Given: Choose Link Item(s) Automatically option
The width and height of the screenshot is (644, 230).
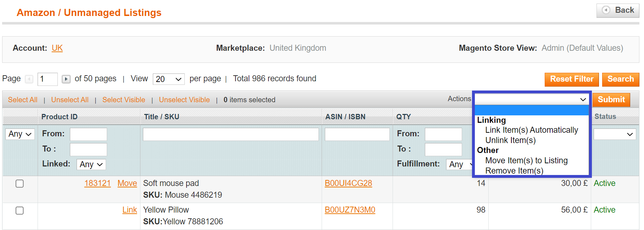Looking at the screenshot, I should tap(532, 130).
